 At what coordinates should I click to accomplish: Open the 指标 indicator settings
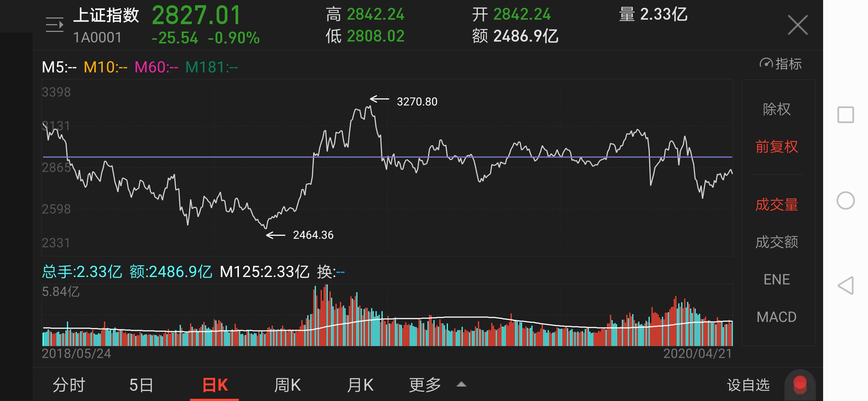click(780, 64)
